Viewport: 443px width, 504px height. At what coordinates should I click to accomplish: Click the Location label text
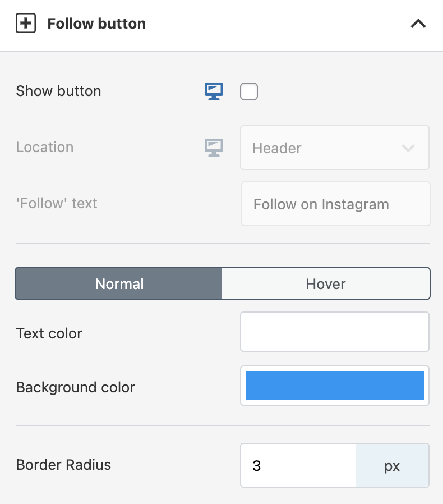pos(45,147)
